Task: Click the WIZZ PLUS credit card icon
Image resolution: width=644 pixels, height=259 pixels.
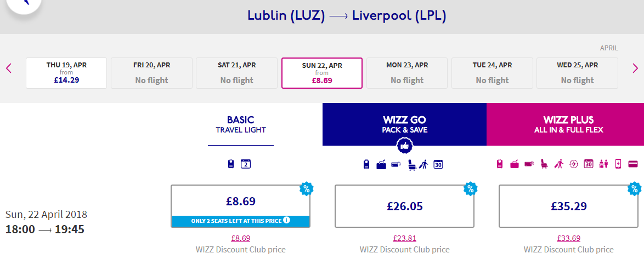Action: tap(634, 164)
